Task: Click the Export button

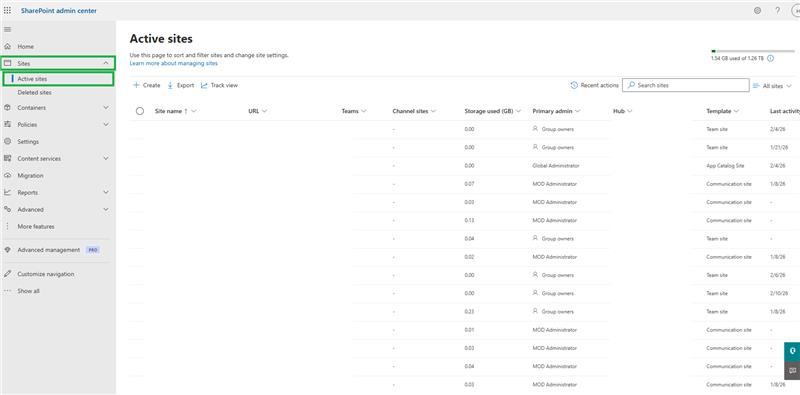Action: tap(181, 85)
